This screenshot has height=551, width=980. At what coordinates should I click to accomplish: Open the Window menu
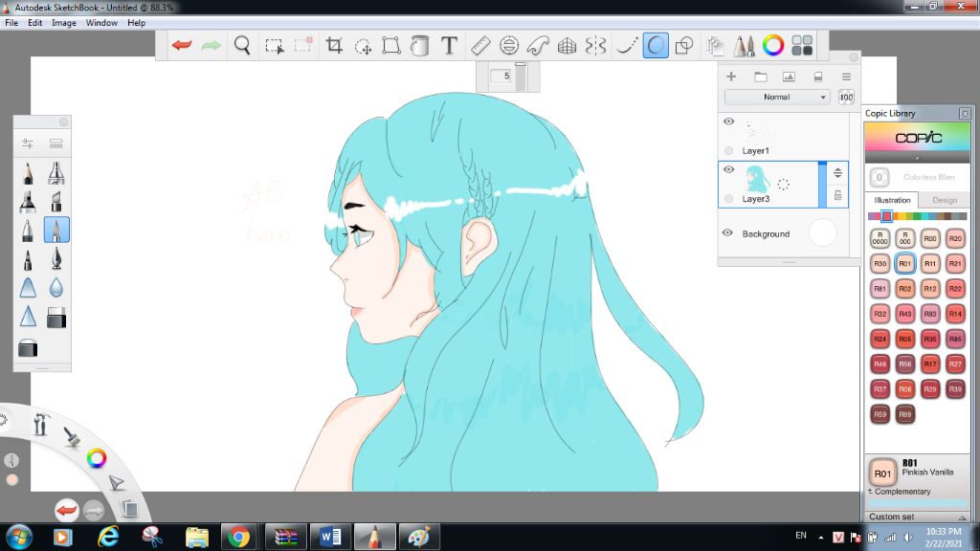(101, 23)
